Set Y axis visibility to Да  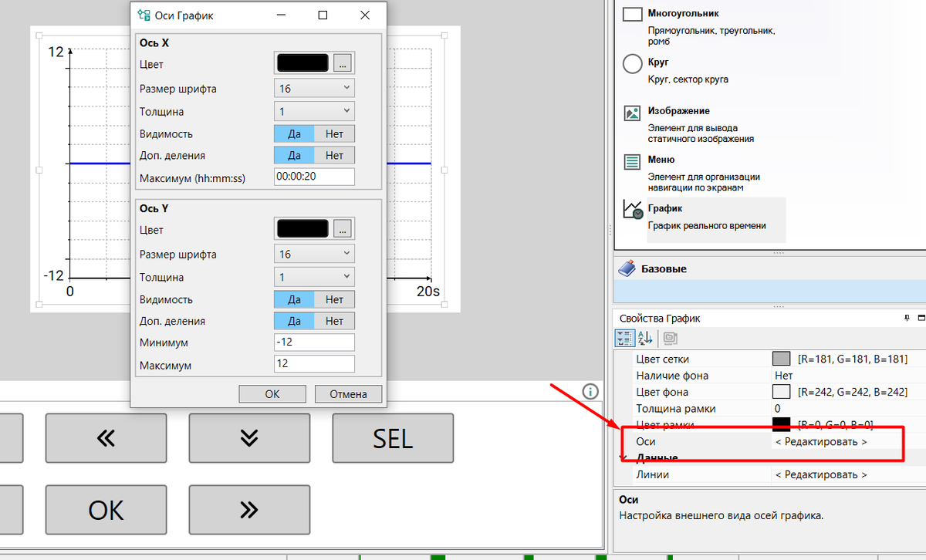(x=294, y=299)
